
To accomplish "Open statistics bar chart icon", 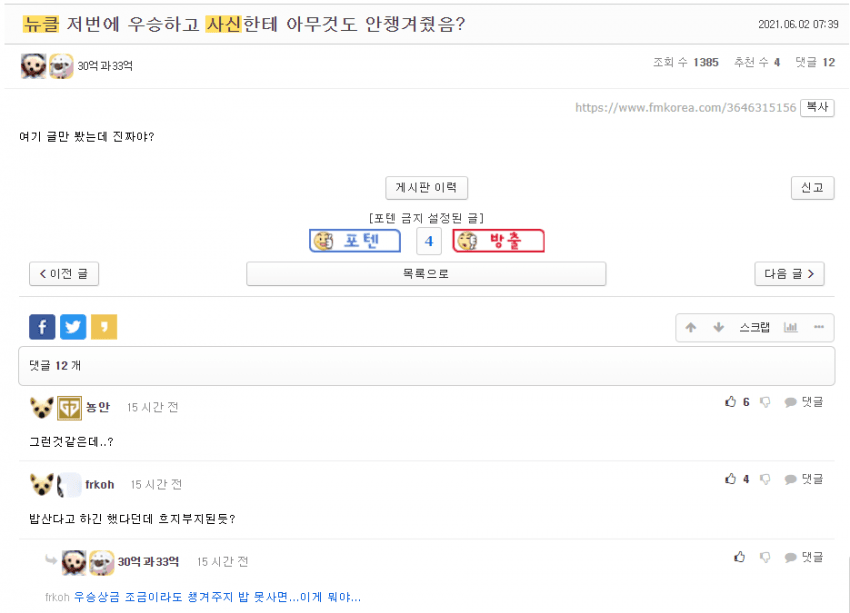I will coord(791,327).
